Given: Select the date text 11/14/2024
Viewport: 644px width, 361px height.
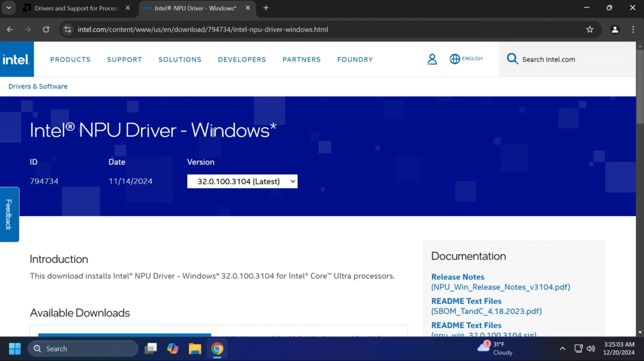Looking at the screenshot, I should 130,181.
